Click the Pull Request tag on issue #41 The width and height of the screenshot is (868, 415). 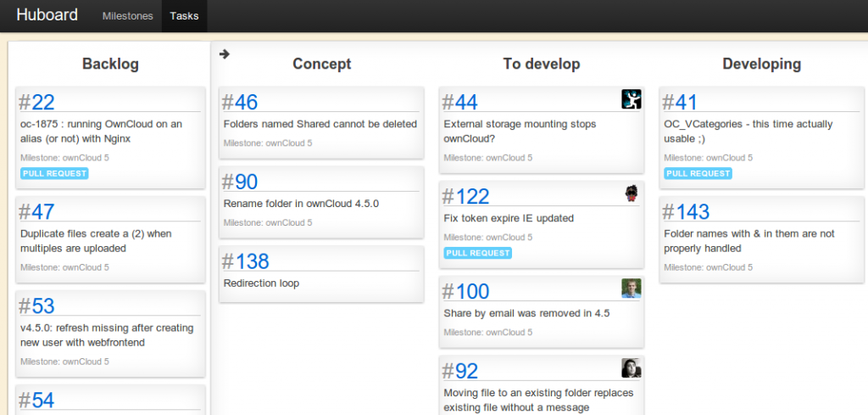coord(698,174)
